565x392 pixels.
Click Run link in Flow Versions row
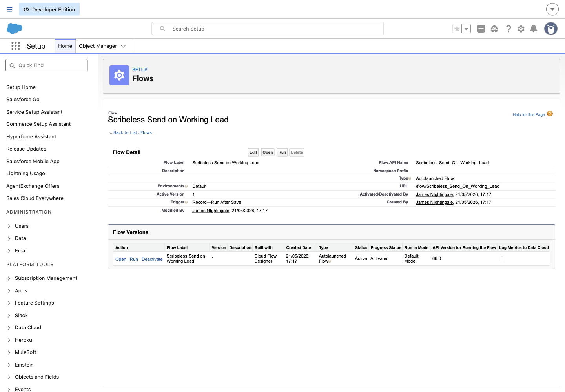[134, 259]
